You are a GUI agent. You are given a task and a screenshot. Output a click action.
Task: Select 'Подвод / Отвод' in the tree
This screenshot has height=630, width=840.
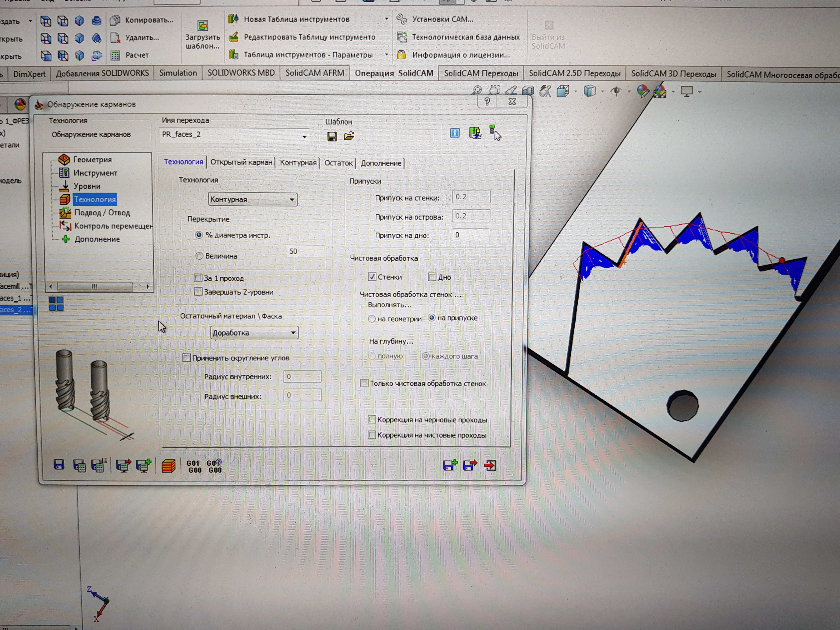click(102, 213)
